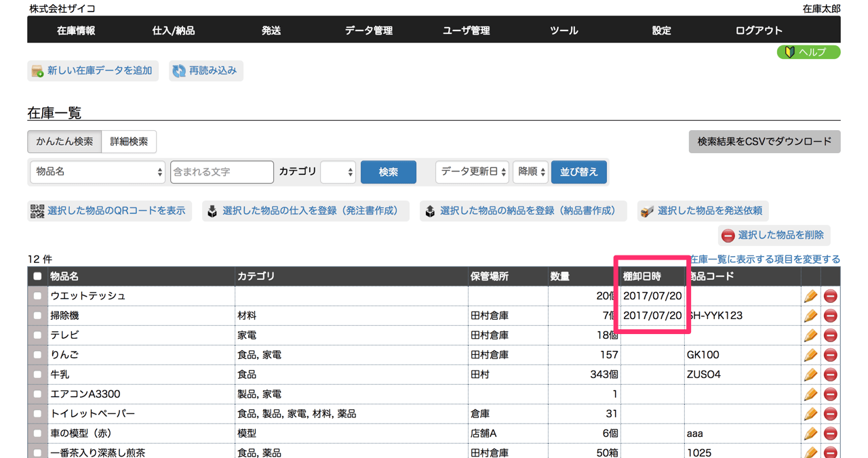Viewport: 868px width, 458px height.
Task: Delete the トイレットペーパー row with red icon
Action: [x=830, y=414]
